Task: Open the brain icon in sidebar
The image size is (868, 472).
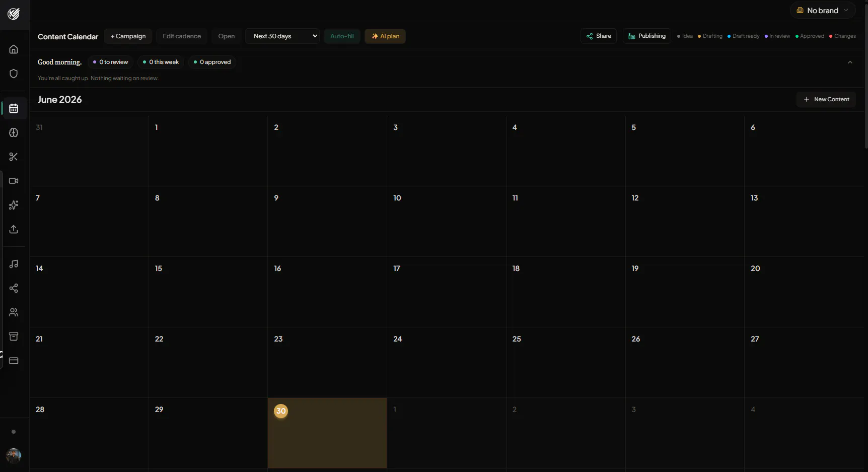Action: 14,132
